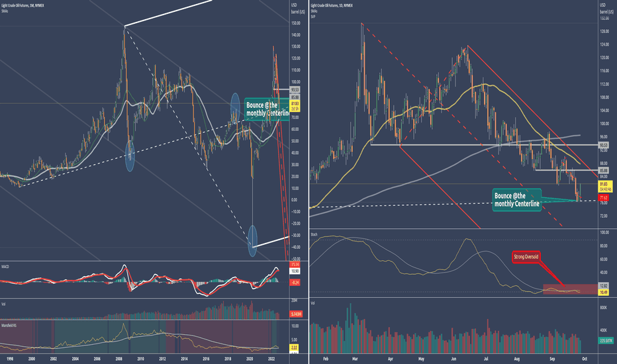Click the 800K volume axis label
This screenshot has height=364, width=617.
(603, 307)
